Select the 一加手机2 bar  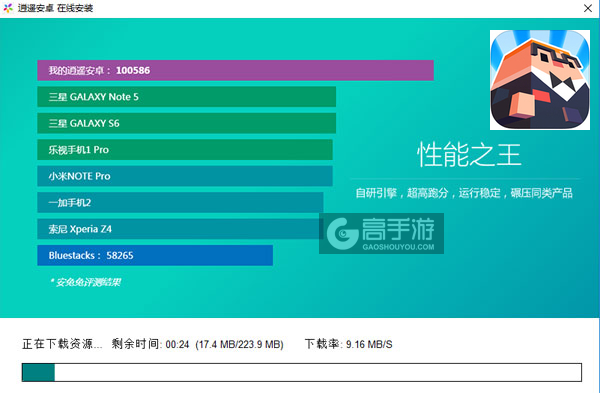[x=180, y=202]
